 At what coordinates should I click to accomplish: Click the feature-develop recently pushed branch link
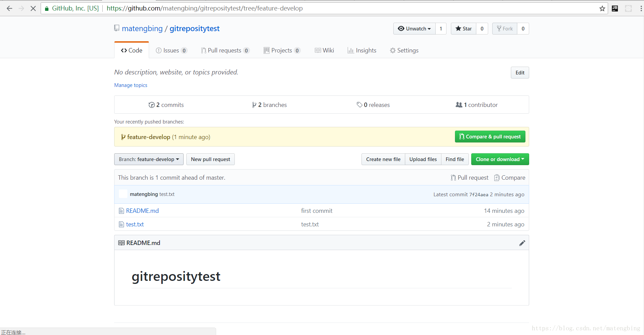(149, 137)
